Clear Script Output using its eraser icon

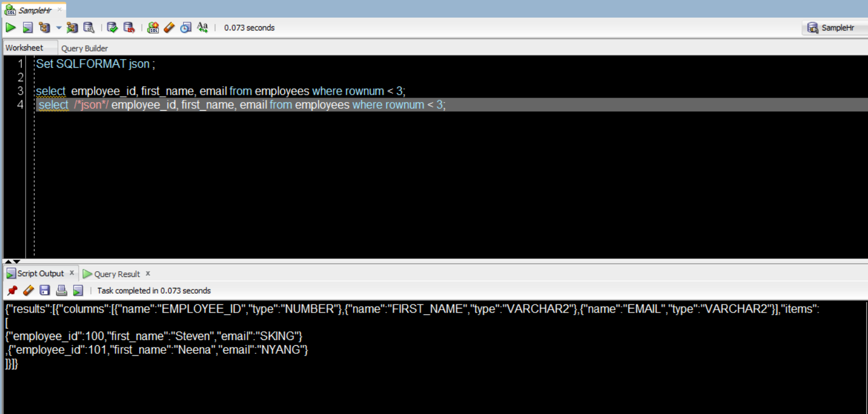click(x=28, y=290)
